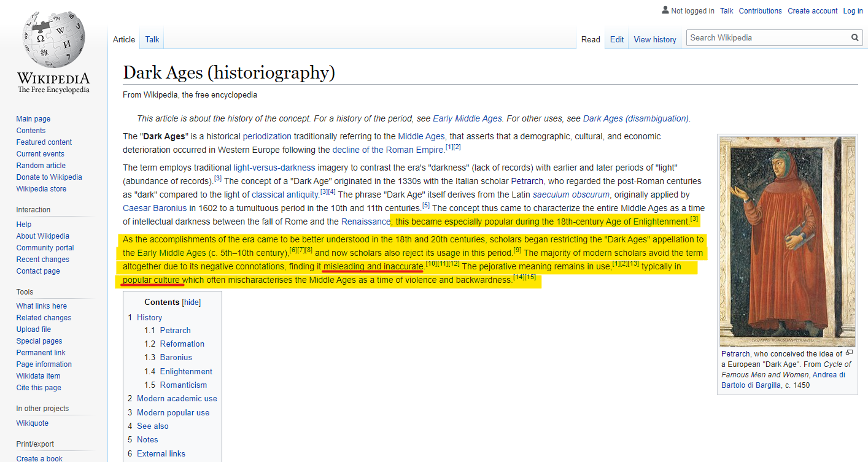Viewport: 868px width, 462px height.
Task: Open the Contents sidebar link
Action: pyautogui.click(x=31, y=131)
